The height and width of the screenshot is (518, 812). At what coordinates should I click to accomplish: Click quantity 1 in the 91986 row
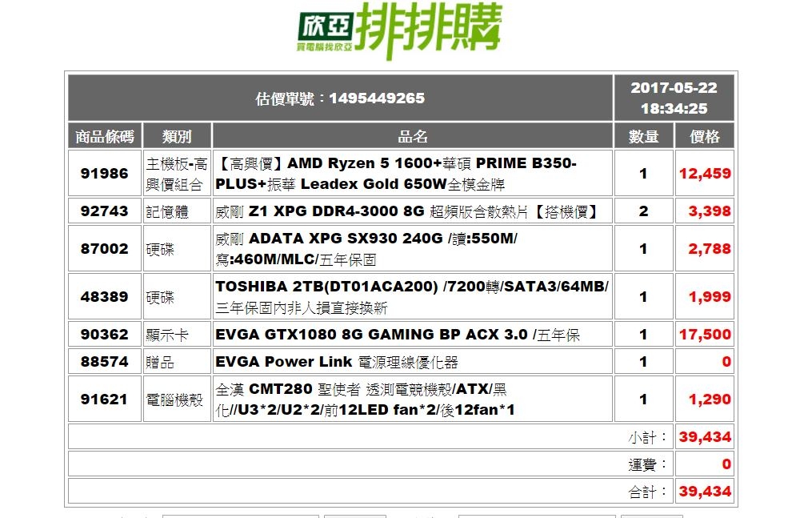(x=644, y=174)
